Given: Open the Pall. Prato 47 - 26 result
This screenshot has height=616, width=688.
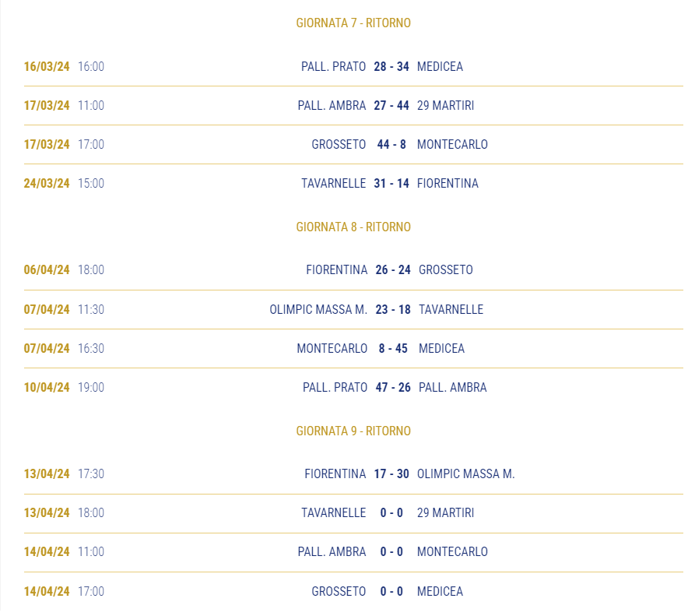Looking at the screenshot, I should click(393, 388).
